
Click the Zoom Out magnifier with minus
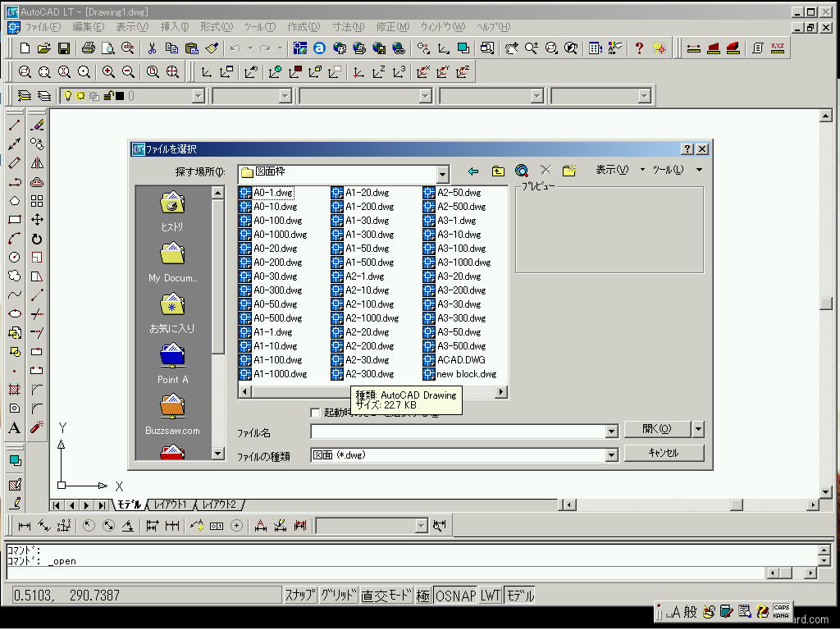click(128, 72)
